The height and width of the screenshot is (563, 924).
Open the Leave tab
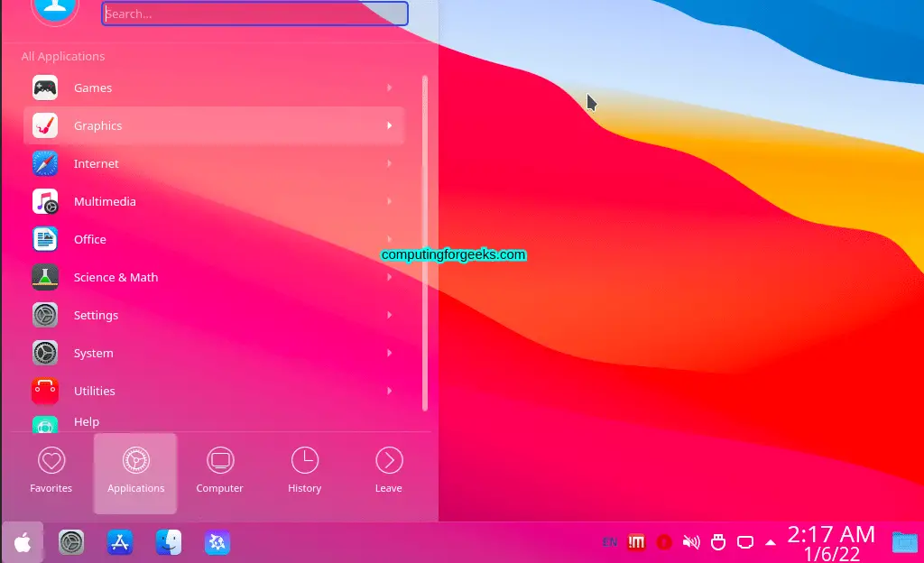coord(389,474)
